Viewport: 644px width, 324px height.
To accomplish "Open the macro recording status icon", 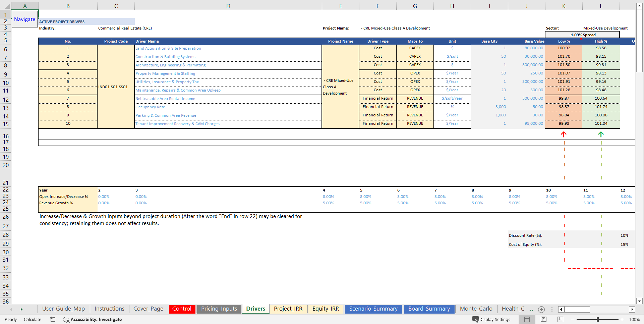I will [x=53, y=319].
